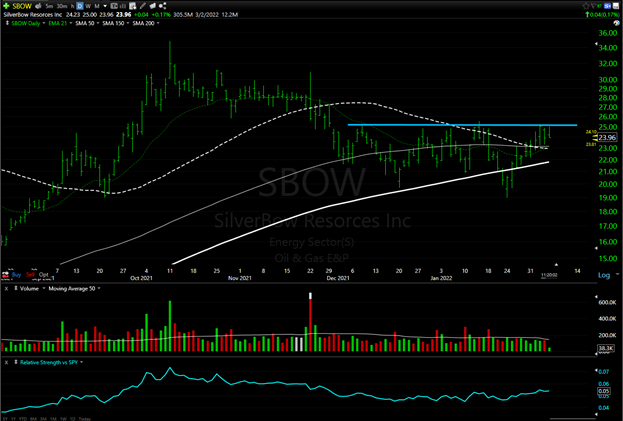The height and width of the screenshot is (421, 623).
Task: Click the 38.3K volume value label
Action: pyautogui.click(x=606, y=348)
